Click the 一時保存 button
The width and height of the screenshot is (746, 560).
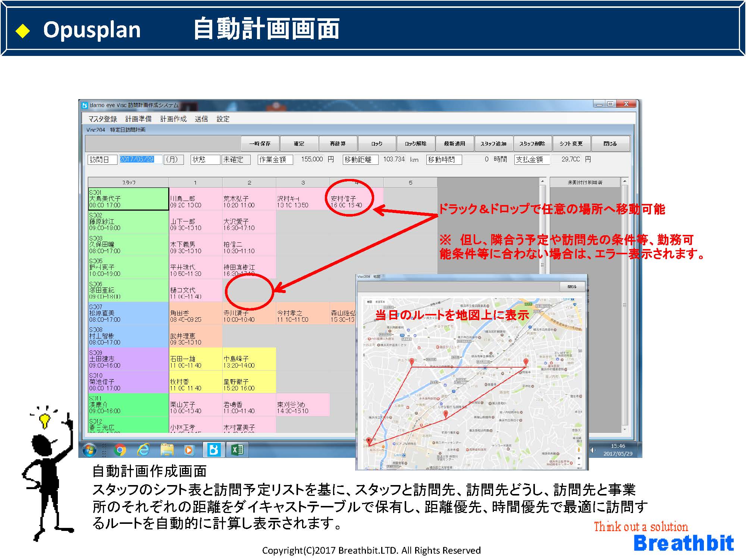point(260,144)
